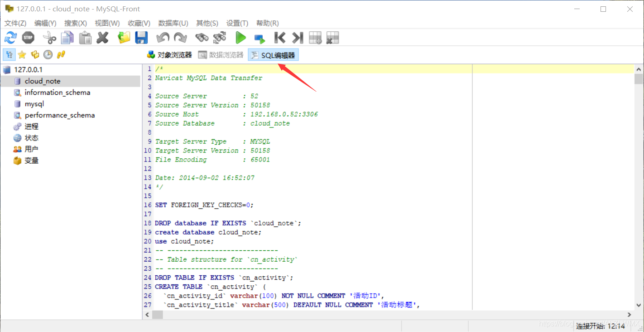Click the horizontal scrollbar right arrow
Viewport: 644px width, 332px height.
pos(630,314)
